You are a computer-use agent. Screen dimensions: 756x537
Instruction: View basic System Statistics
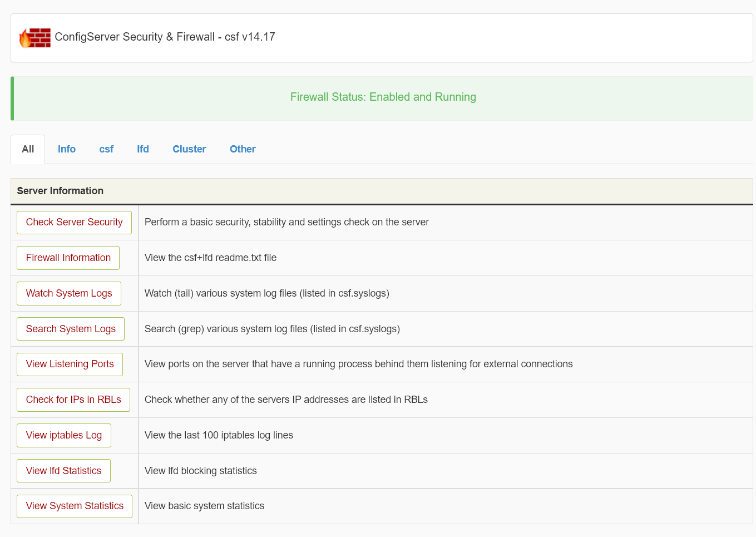[74, 506]
